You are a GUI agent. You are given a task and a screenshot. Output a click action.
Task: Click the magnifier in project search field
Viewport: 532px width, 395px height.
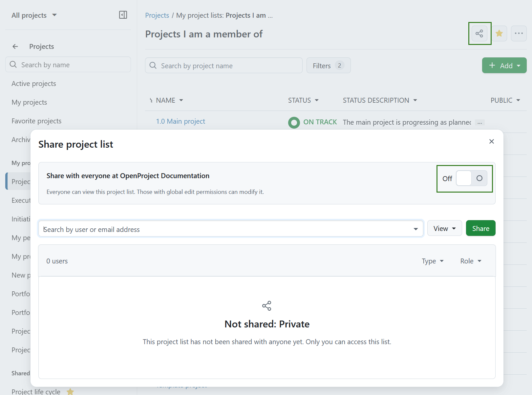pos(153,65)
